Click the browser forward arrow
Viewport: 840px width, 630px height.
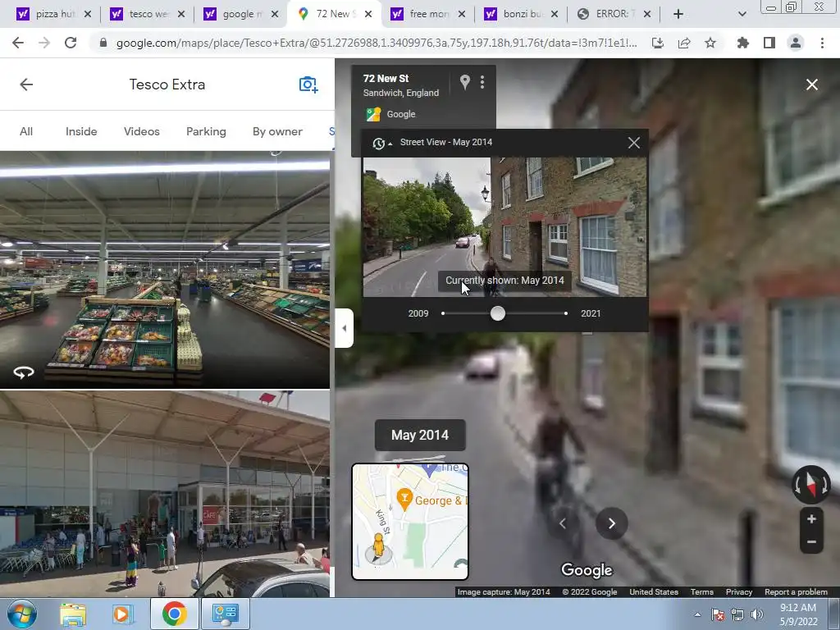(44, 43)
